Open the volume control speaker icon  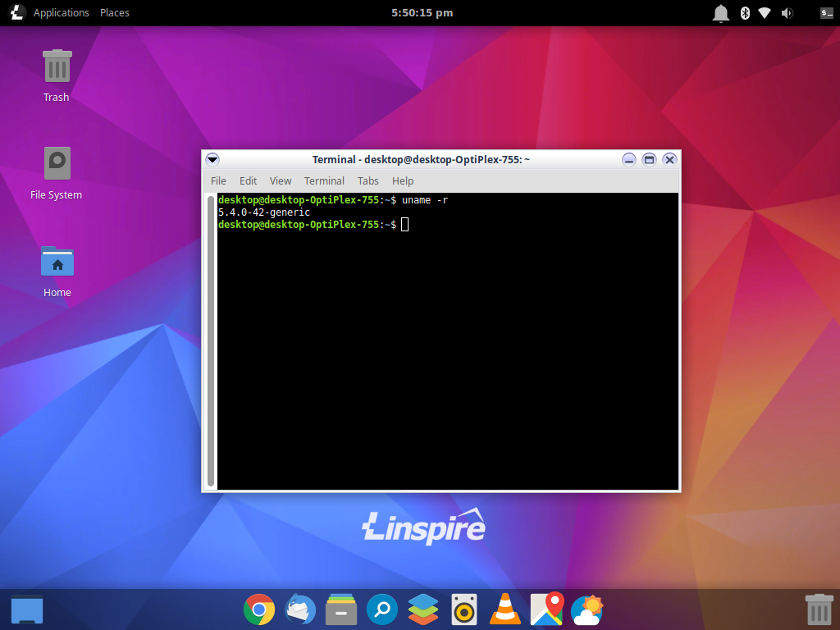pyautogui.click(x=787, y=12)
